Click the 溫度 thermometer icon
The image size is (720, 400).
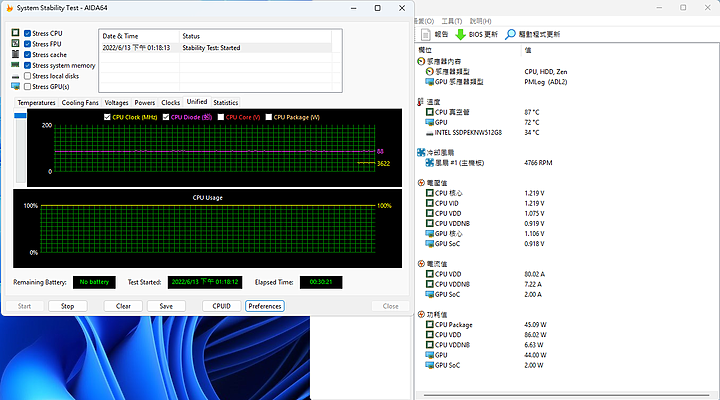point(420,102)
